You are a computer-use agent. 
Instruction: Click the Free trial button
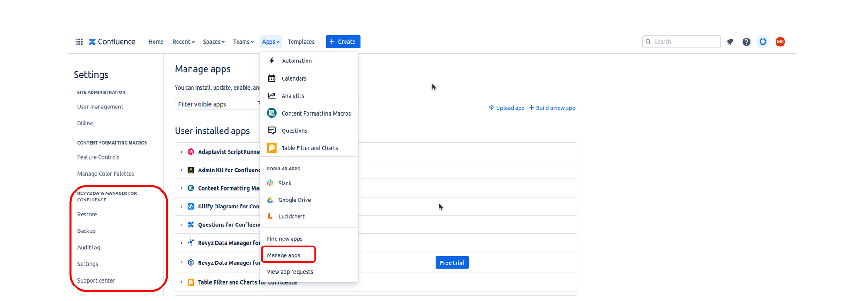point(452,262)
